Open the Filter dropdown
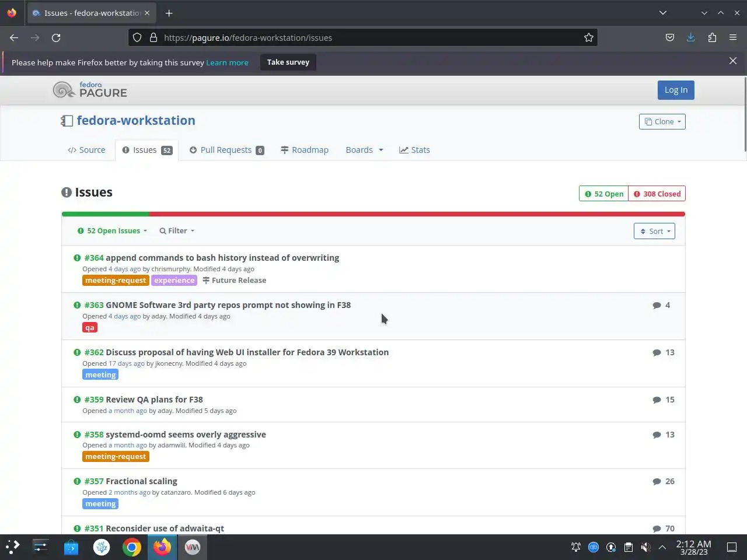Image resolution: width=747 pixels, height=560 pixels. click(x=177, y=231)
